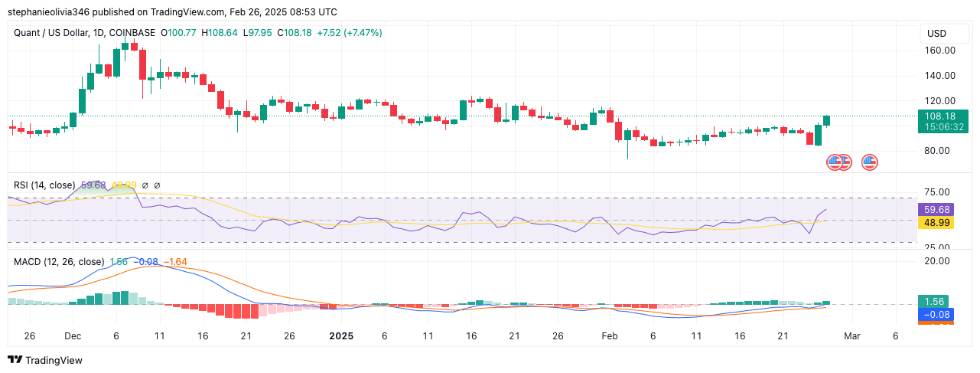The height and width of the screenshot is (373, 980).
Task: Click the 2025 label on the time axis
Action: point(340,336)
